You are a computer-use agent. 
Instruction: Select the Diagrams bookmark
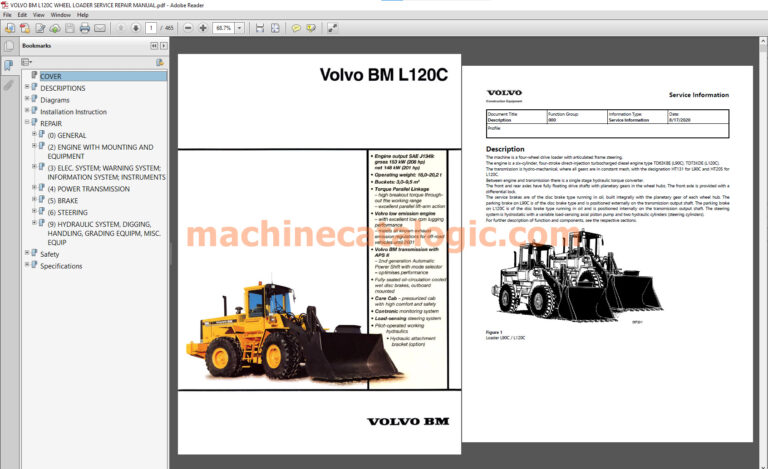click(55, 100)
